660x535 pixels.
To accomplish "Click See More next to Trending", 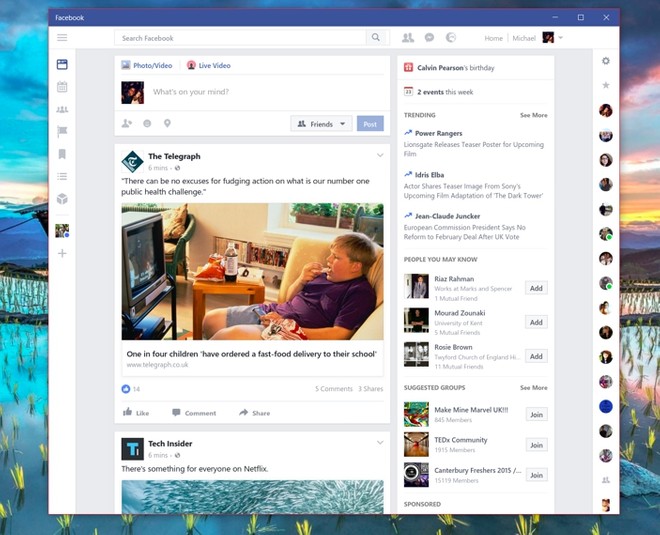I will (x=534, y=115).
